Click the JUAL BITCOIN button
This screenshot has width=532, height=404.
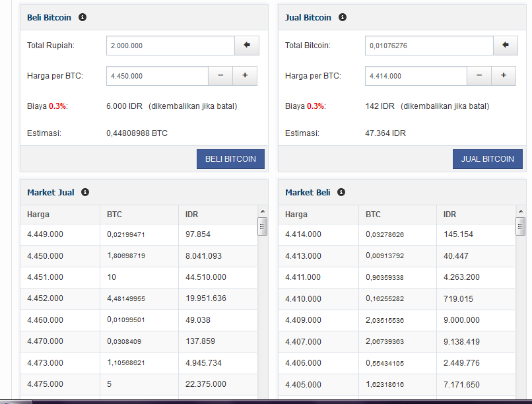(x=488, y=158)
